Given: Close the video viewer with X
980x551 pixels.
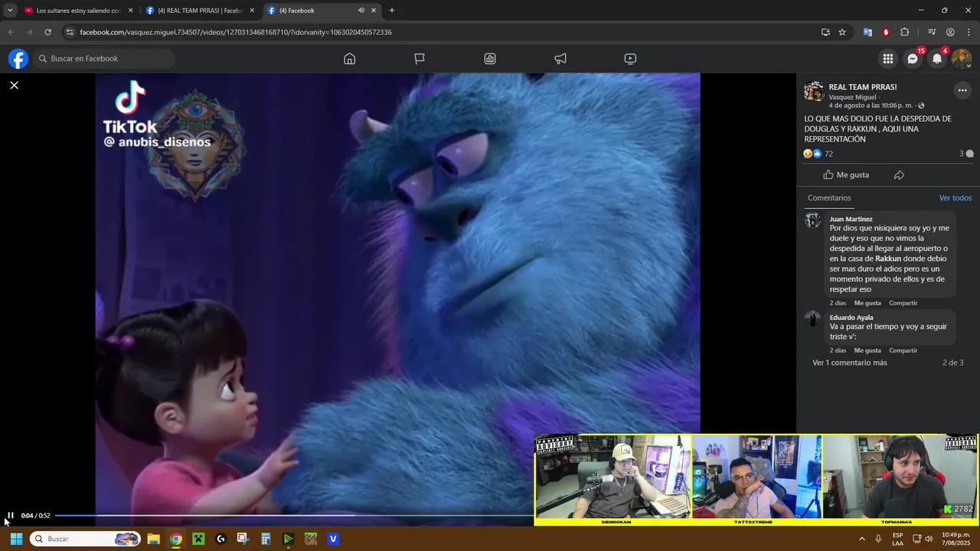Looking at the screenshot, I should tap(14, 85).
